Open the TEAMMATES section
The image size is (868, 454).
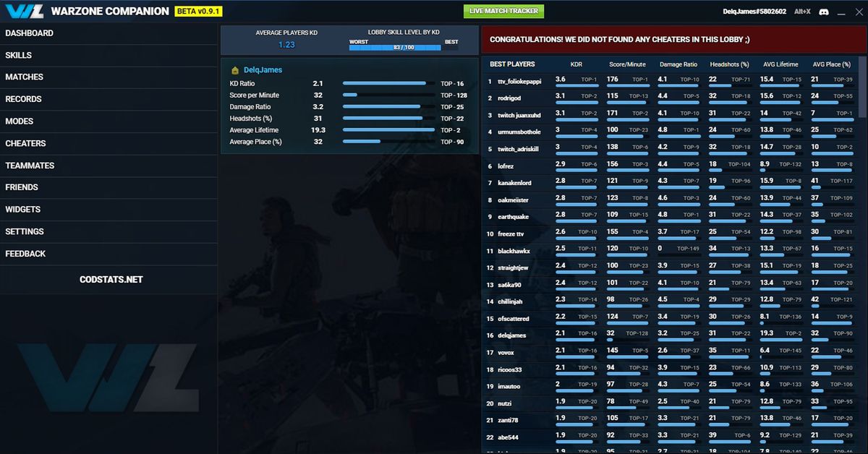[x=30, y=165]
